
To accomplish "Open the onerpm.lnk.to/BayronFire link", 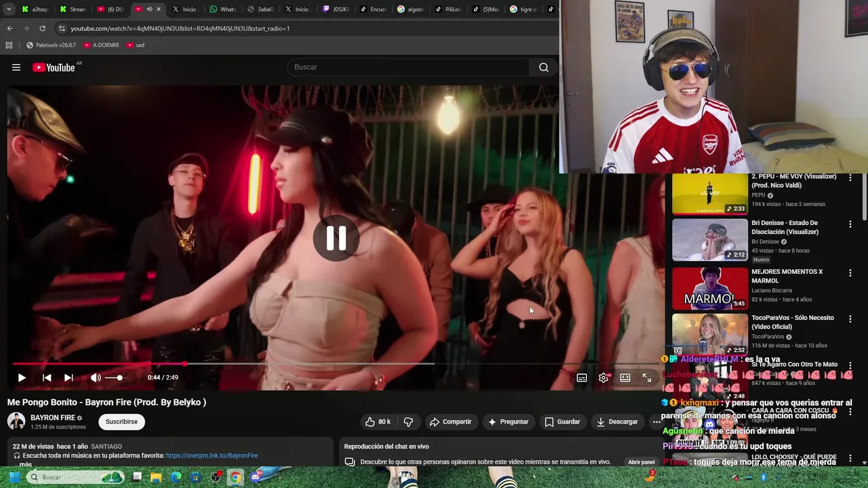I will tap(212, 455).
